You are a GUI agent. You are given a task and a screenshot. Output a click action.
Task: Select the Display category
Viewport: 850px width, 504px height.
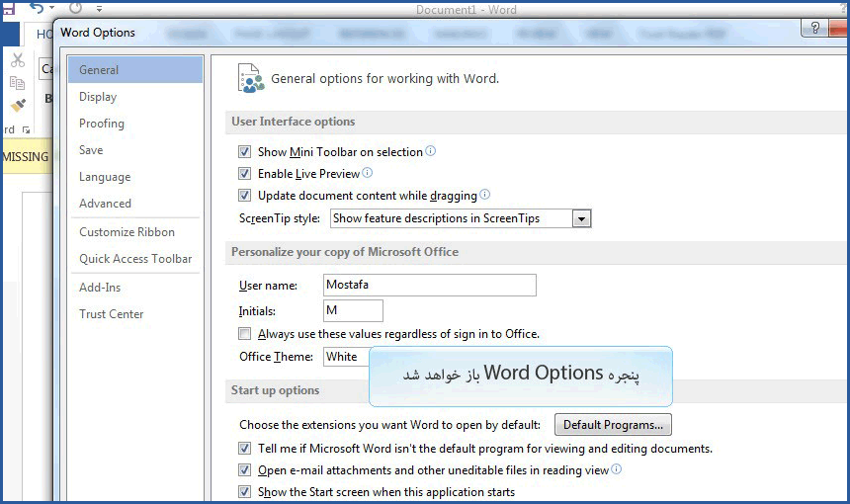coord(135,97)
